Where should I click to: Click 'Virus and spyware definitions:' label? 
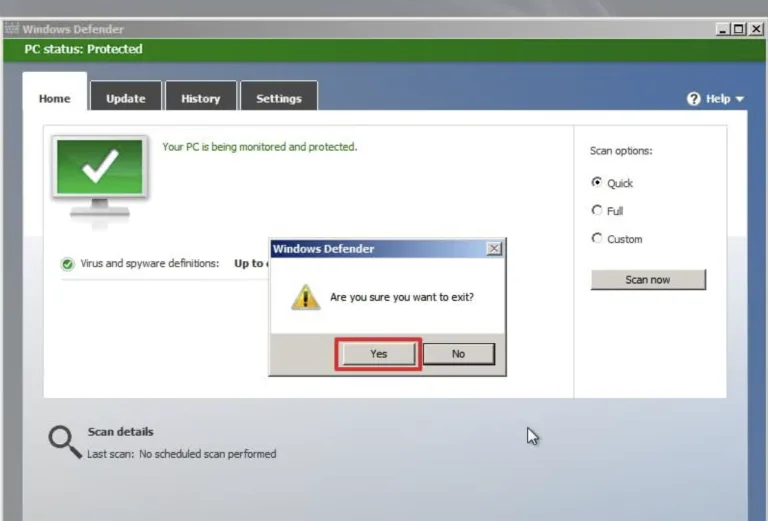(x=150, y=263)
